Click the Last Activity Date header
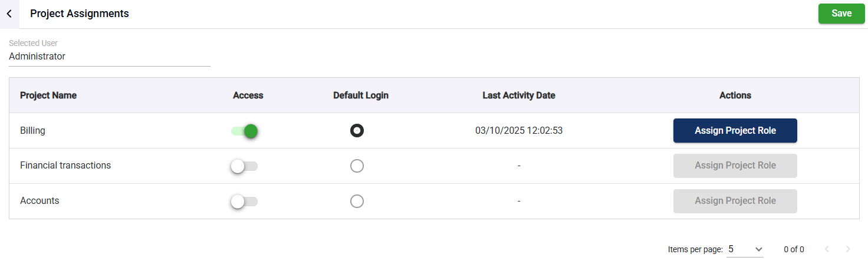The image size is (868, 264). [519, 95]
